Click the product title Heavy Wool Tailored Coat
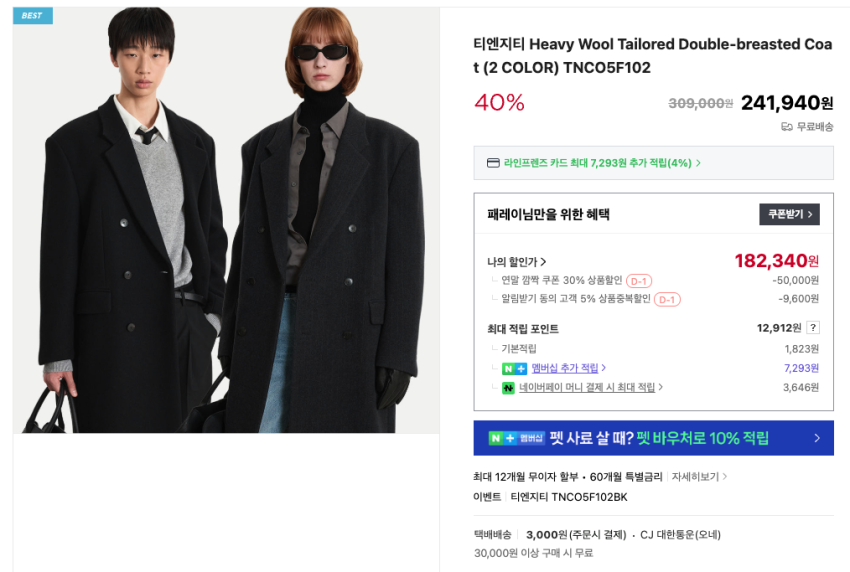Screen dimensions: 850x572 [653, 55]
